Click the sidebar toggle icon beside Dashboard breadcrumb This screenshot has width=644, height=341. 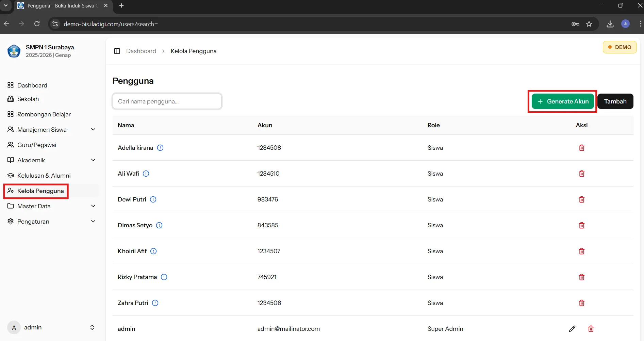coord(117,51)
